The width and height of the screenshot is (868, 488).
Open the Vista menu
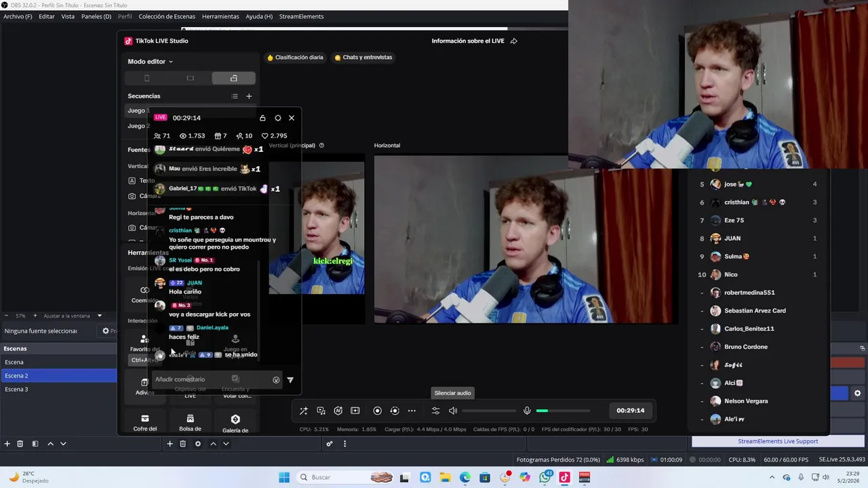(68, 16)
